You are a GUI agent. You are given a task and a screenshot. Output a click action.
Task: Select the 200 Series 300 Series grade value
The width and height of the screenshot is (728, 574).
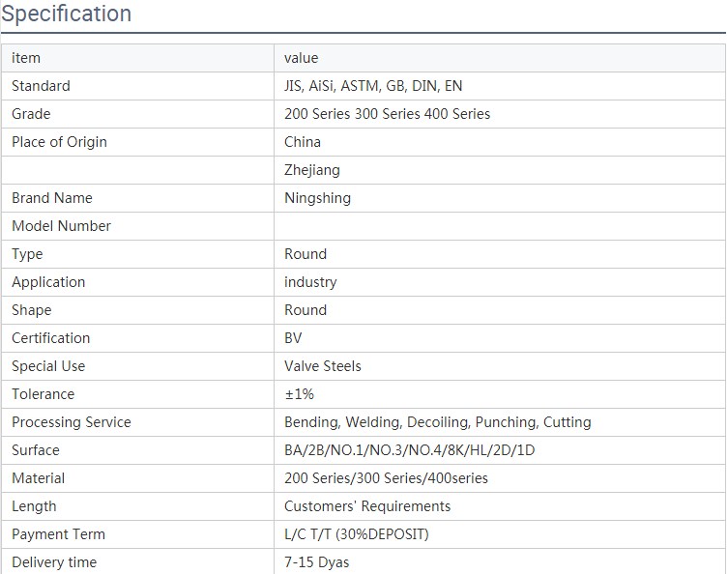tap(387, 114)
